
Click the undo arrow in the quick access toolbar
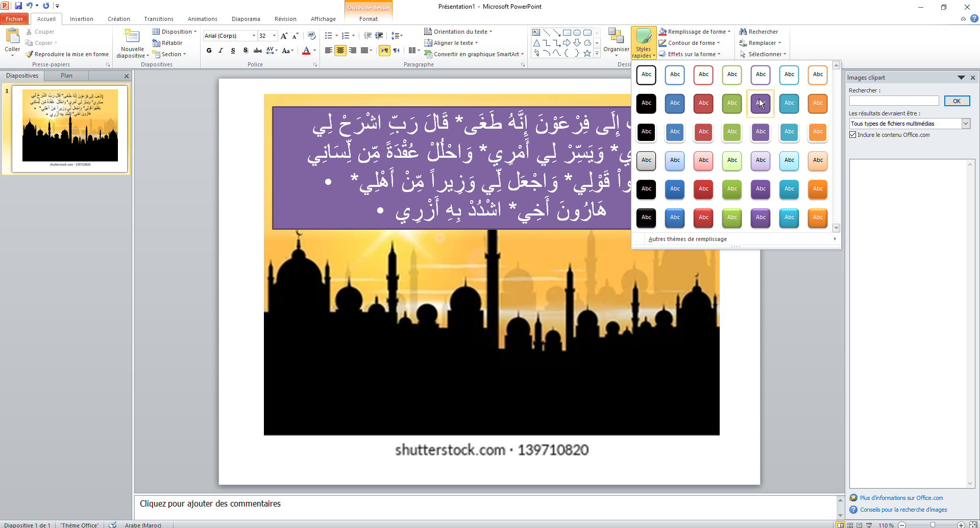(30, 6)
